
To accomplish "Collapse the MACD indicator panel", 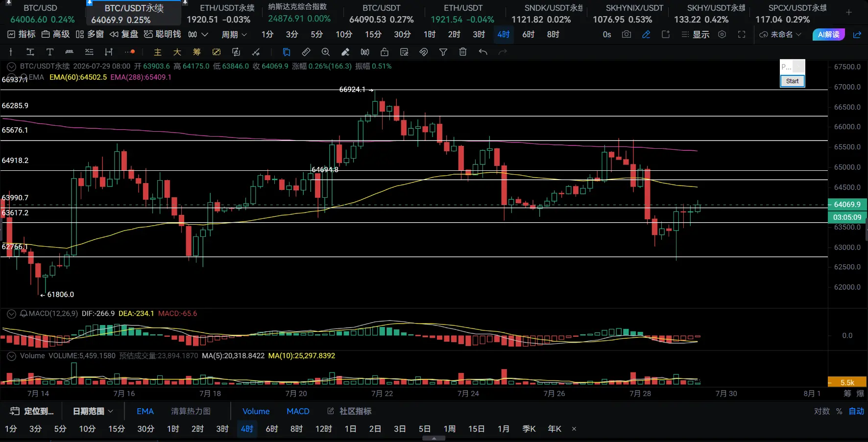I will (11, 314).
